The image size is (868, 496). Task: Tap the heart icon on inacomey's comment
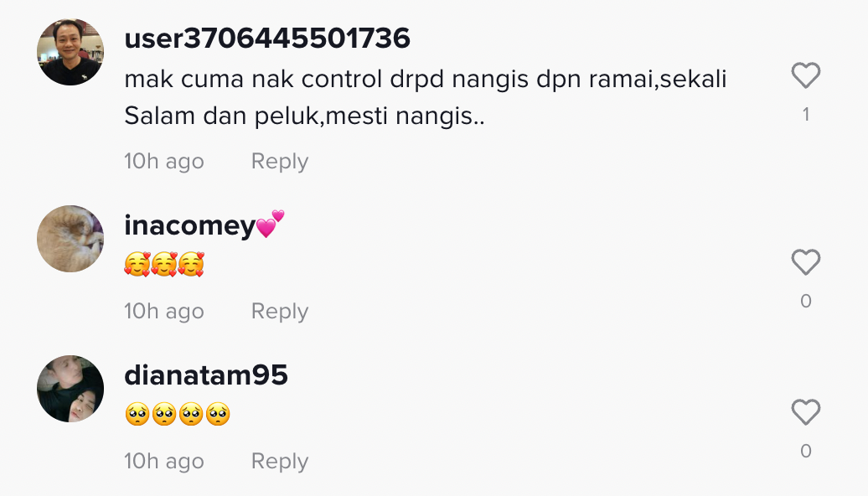click(x=805, y=262)
